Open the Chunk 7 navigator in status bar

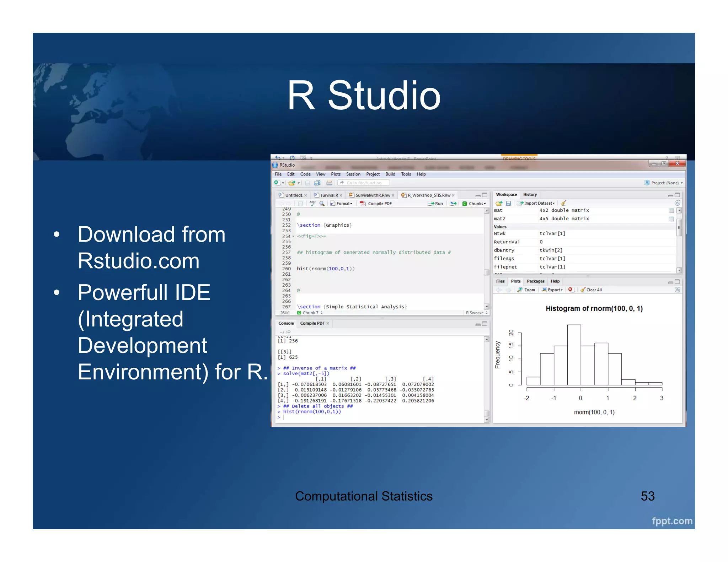tap(310, 313)
